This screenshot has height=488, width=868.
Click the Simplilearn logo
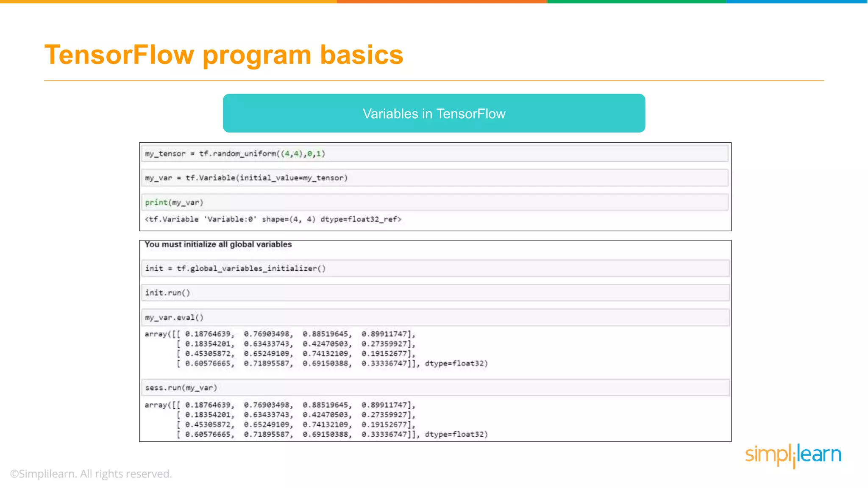[x=793, y=455]
